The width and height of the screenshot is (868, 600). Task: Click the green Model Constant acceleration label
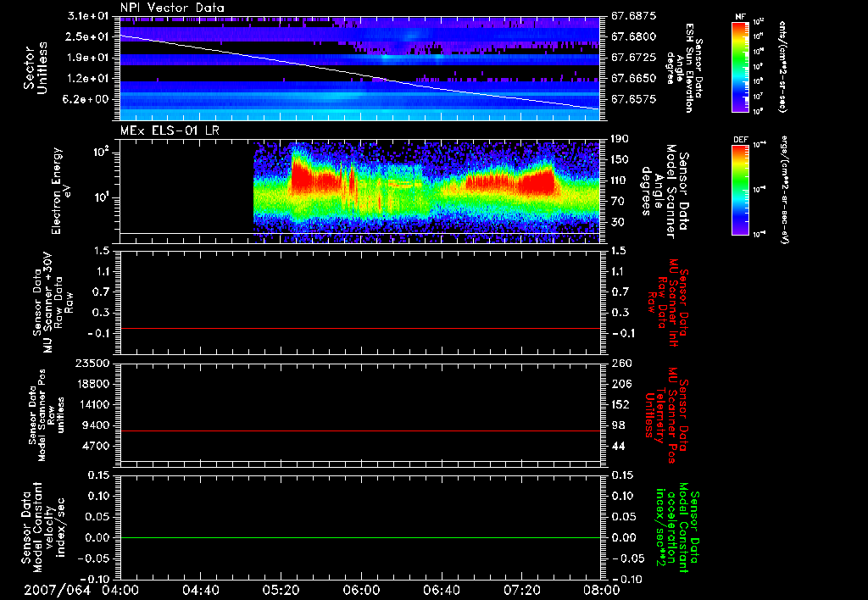coord(676,529)
